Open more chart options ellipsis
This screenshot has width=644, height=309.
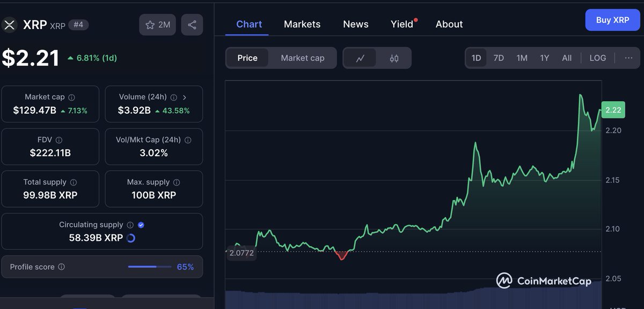(628, 58)
